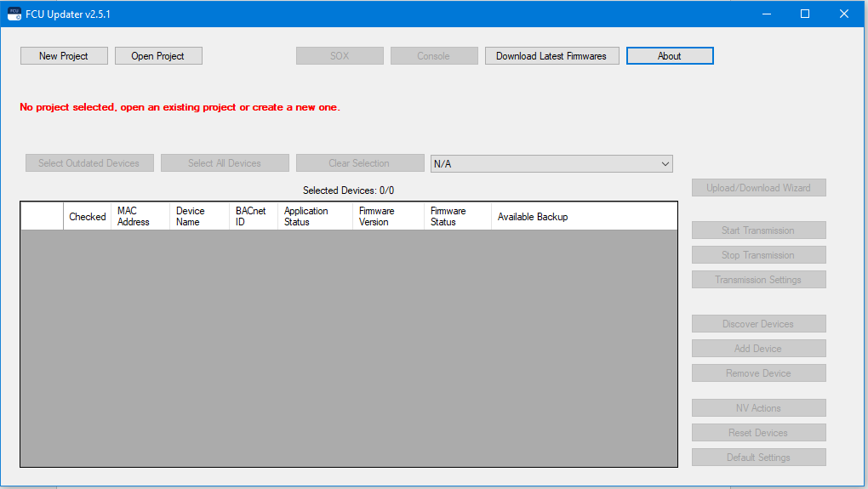The width and height of the screenshot is (868, 489).
Task: Click the Firmware Status column header
Action: coord(448,217)
